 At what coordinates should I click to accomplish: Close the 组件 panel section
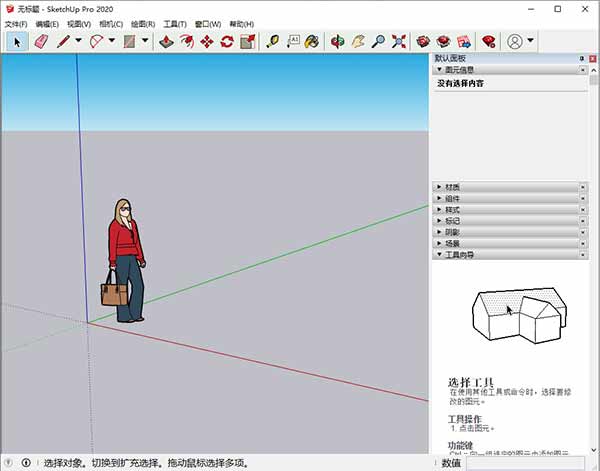point(583,198)
